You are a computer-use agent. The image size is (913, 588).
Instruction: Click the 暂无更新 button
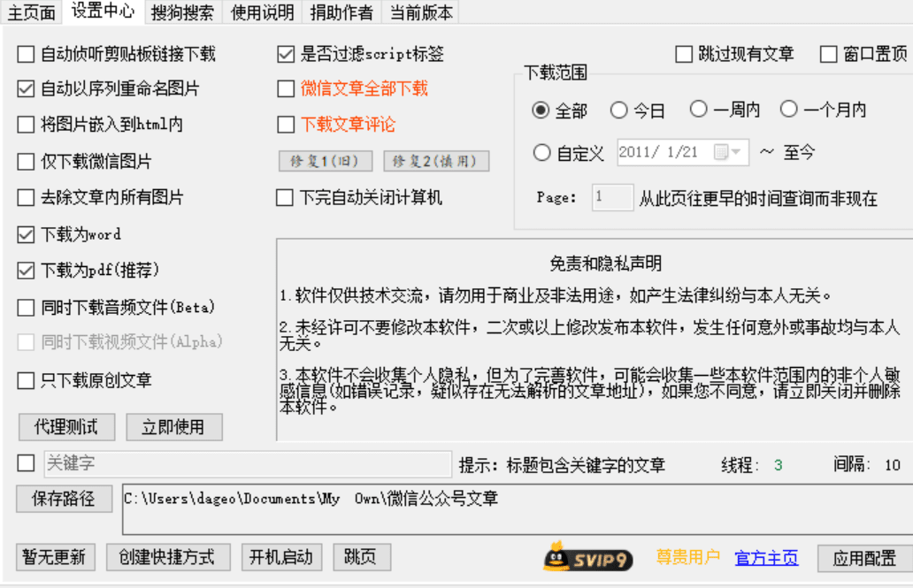[56, 557]
